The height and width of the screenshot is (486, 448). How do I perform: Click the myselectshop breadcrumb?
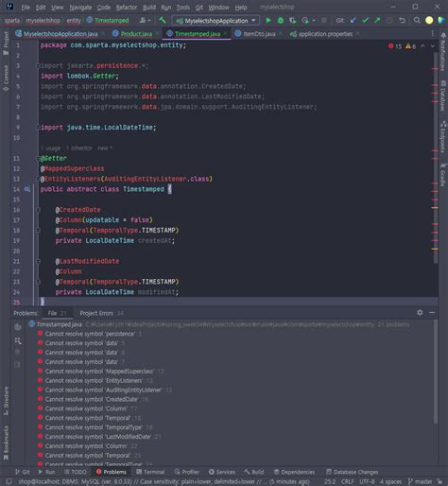[43, 21]
